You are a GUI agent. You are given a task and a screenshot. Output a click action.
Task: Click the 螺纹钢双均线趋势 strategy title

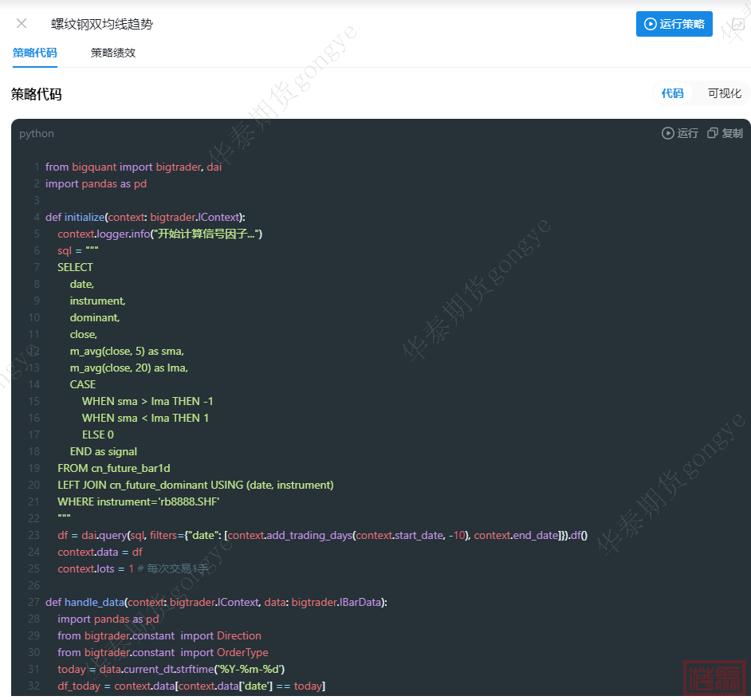[x=101, y=24]
